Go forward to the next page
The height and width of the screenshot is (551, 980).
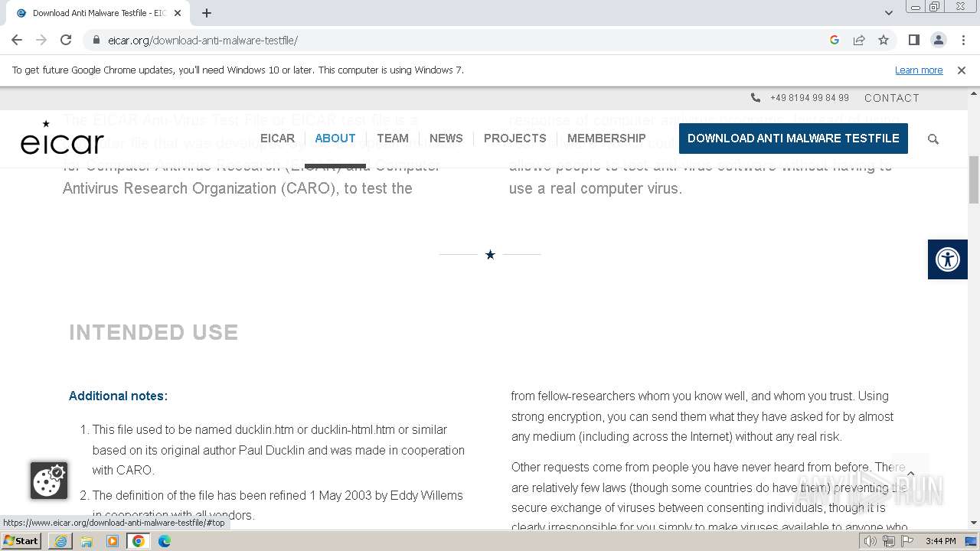pos(41,40)
